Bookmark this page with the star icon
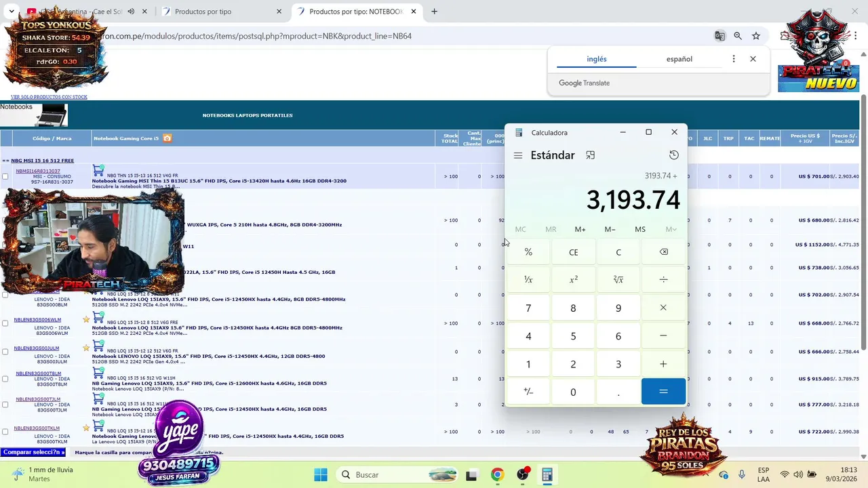The height and width of the screenshot is (488, 868). point(756,36)
